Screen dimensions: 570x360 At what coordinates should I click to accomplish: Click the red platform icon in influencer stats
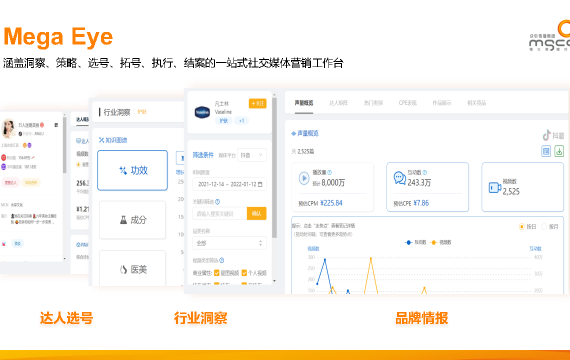[x=3, y=157]
